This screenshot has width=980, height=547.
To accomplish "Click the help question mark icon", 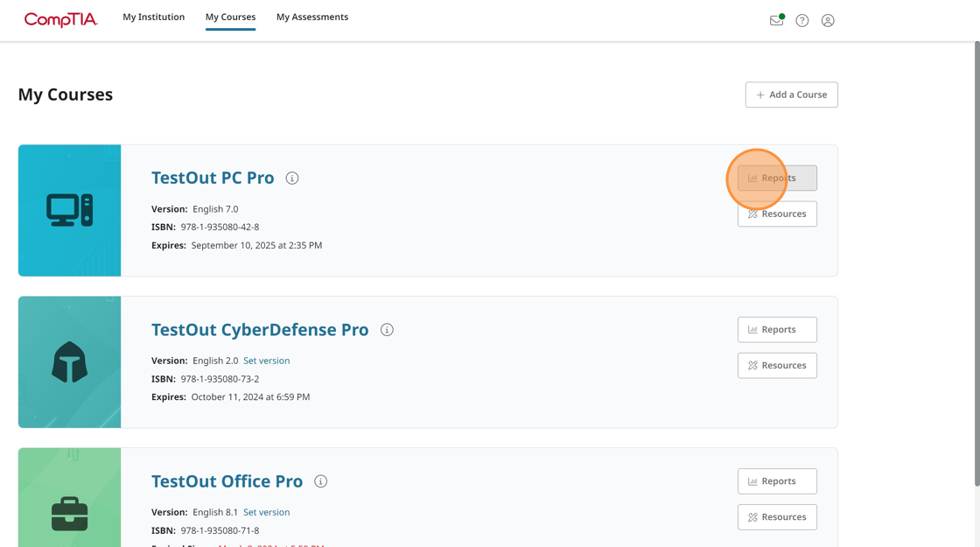I will click(802, 20).
